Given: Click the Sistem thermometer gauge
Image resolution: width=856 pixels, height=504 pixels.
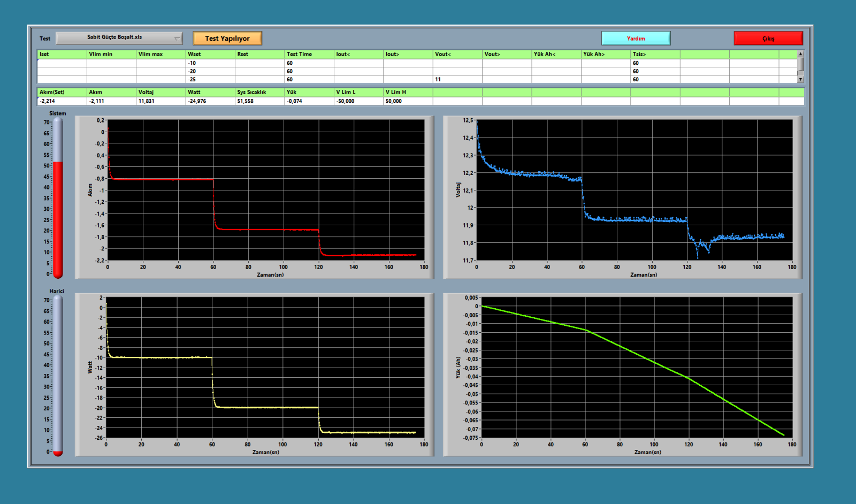Looking at the screenshot, I should point(58,198).
